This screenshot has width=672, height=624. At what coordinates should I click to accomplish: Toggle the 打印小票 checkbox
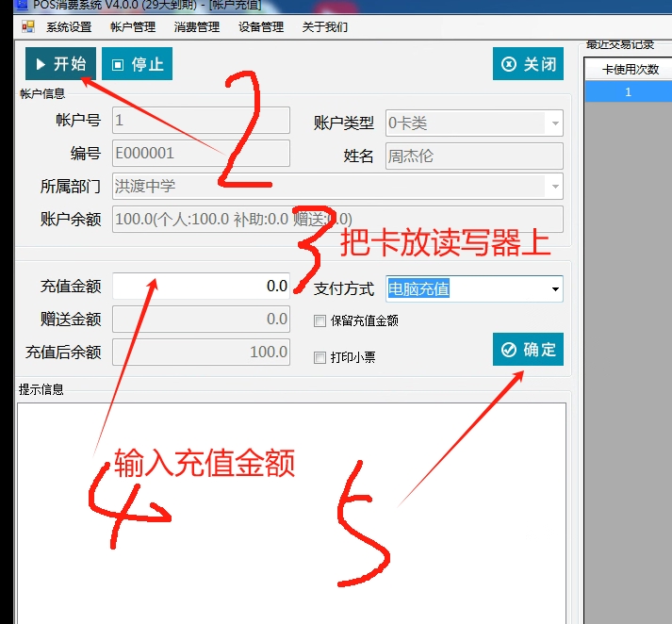320,358
